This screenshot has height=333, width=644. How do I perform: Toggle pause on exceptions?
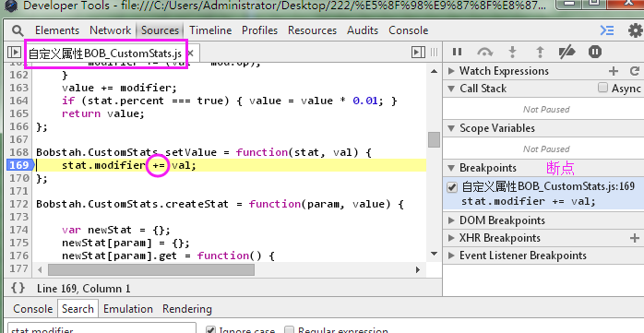pos(595,52)
